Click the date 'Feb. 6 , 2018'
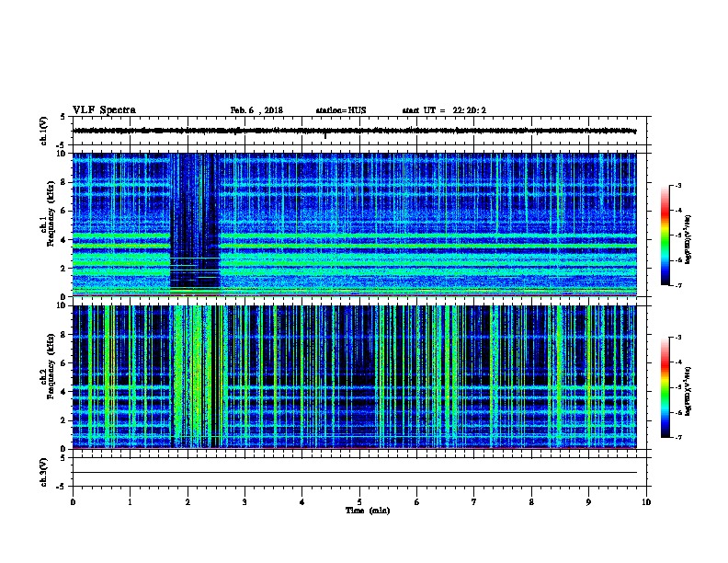The image size is (728, 563). click(x=256, y=110)
